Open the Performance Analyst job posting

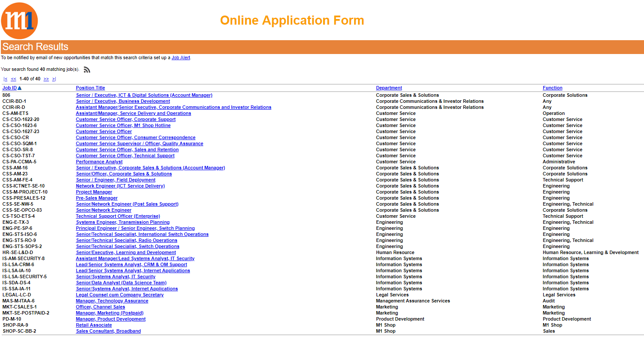tap(99, 162)
